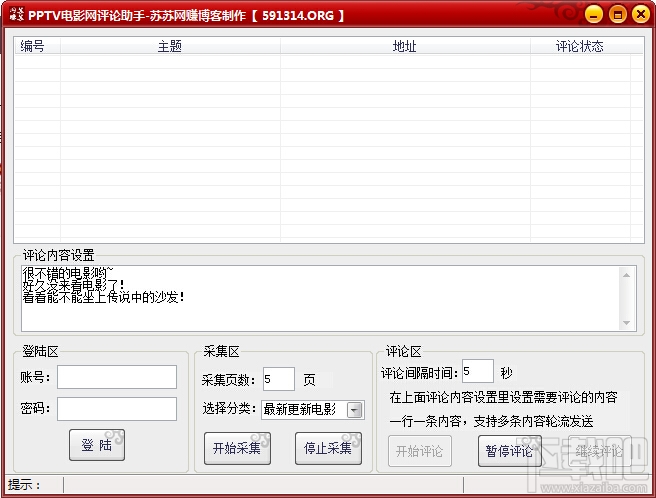Image resolution: width=656 pixels, height=498 pixels.
Task: Click the 主题 column header
Action: click(170, 46)
